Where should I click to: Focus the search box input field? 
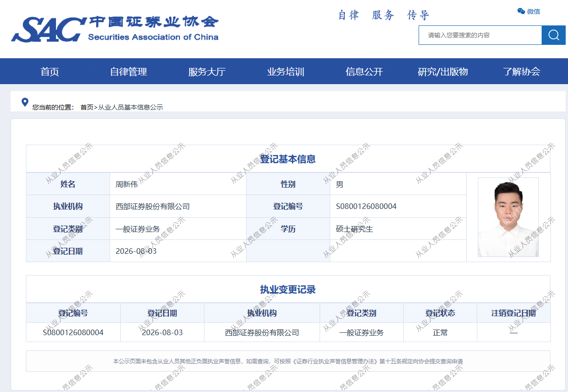480,35
